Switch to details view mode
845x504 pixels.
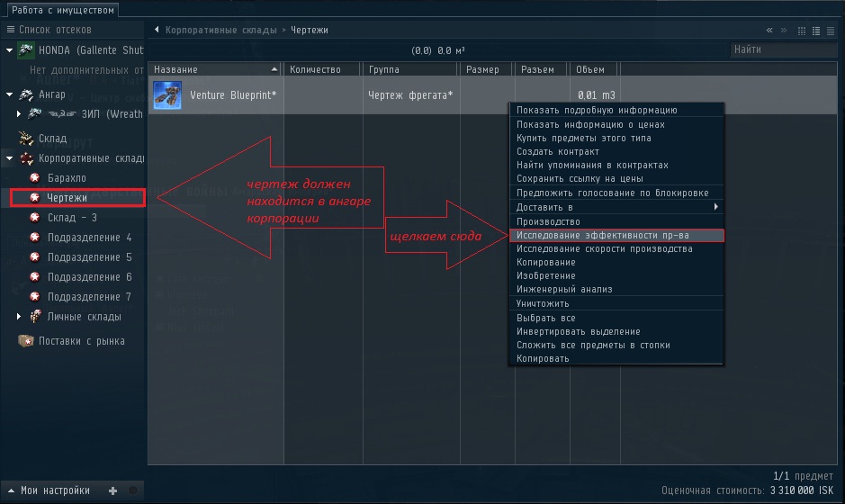pos(816,31)
